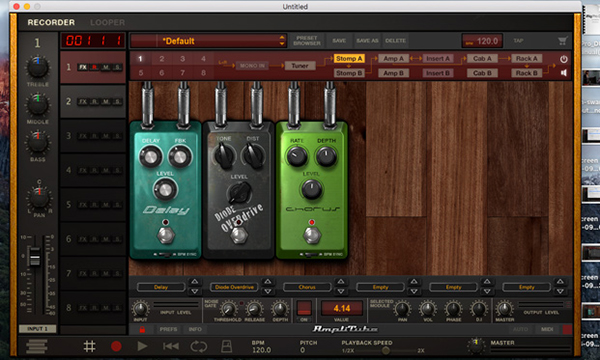Click the channel volume fader handle
Screen dimensions: 600x360
tap(35, 256)
